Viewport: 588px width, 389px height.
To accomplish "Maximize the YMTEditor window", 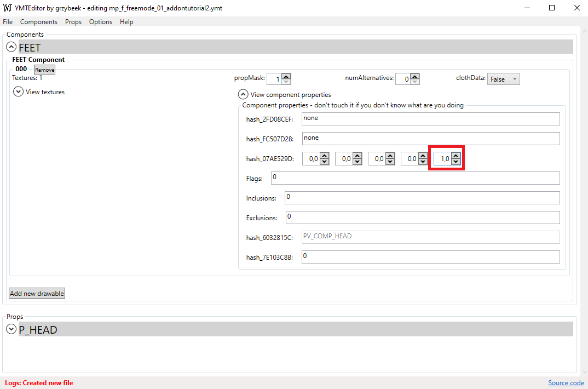I will (x=552, y=8).
